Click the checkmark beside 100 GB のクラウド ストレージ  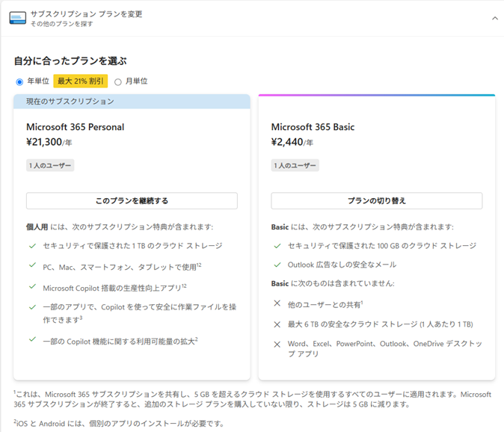tap(277, 246)
